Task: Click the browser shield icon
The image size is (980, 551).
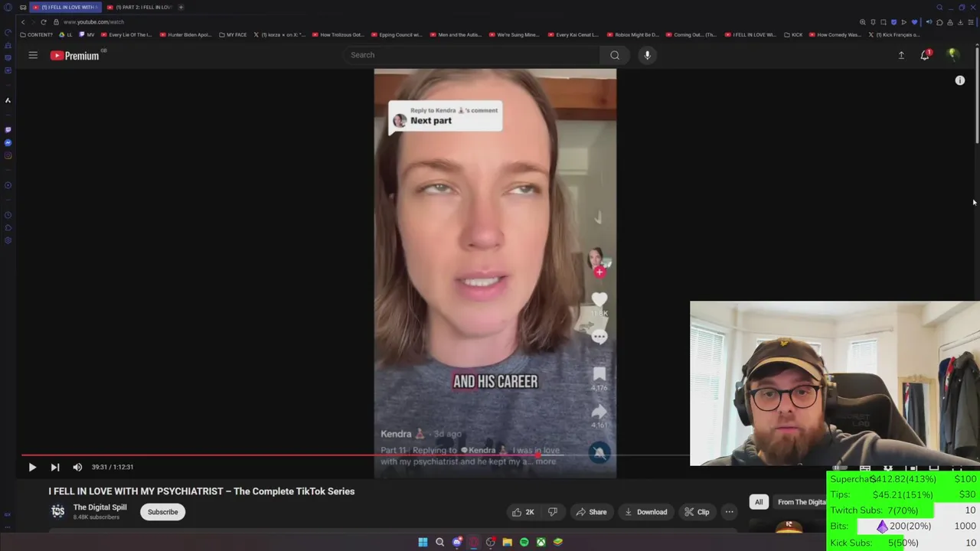Action: coord(893,22)
